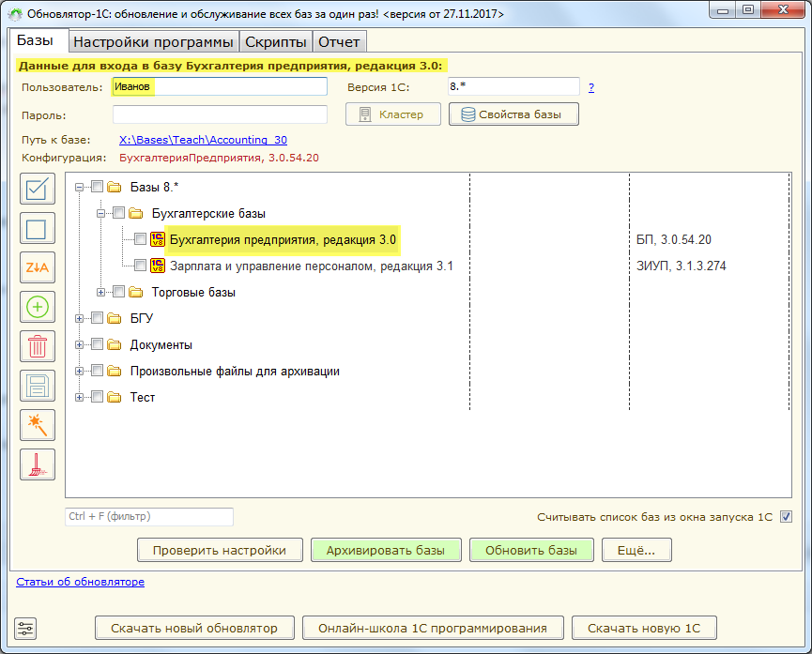The width and height of the screenshot is (812, 654).
Task: Expand the БГУ folder node
Action: tap(80, 319)
